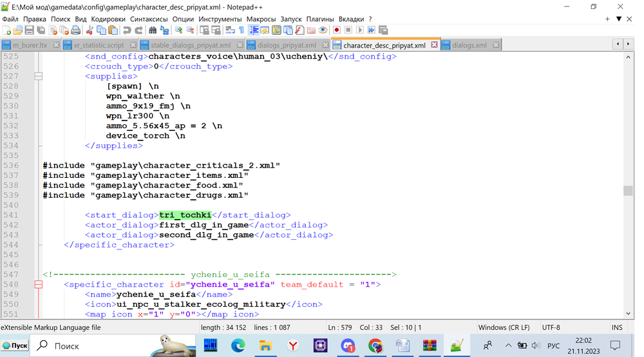
Task: Click the Windows (CR LF) status bar field
Action: coord(504,327)
